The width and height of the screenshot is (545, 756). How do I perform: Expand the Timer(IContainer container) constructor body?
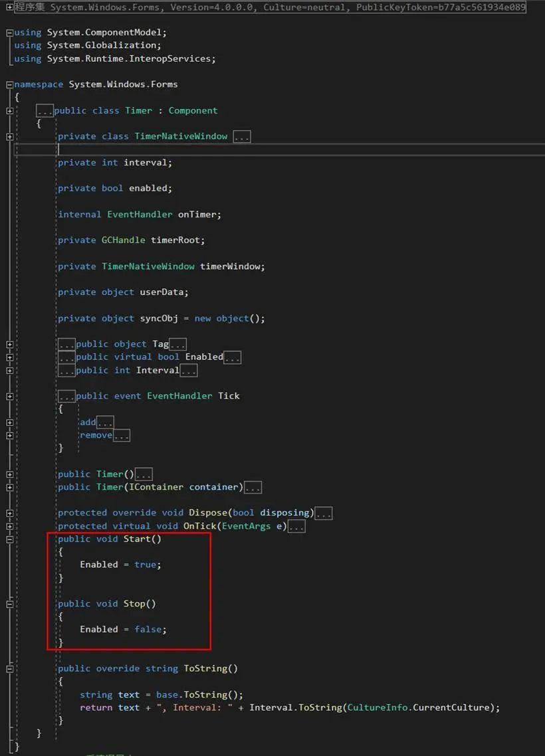(x=253, y=487)
